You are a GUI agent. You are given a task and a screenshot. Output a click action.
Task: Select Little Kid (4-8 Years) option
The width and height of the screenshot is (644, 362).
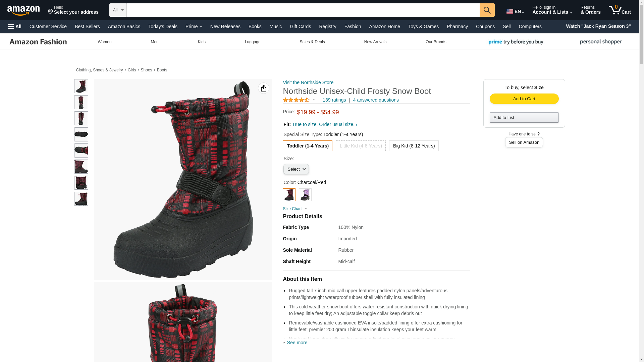click(361, 146)
